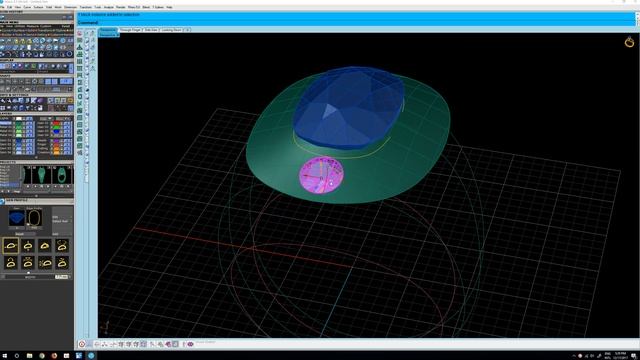Viewport: 640px width, 360px height.
Task: Select the Perspective viewport tab
Action: pos(108,30)
